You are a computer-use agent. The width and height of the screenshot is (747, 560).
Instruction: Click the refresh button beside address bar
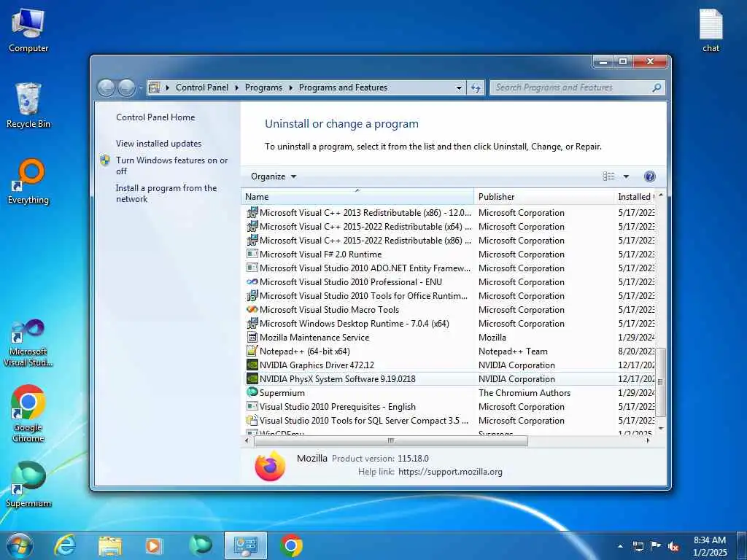476,87
